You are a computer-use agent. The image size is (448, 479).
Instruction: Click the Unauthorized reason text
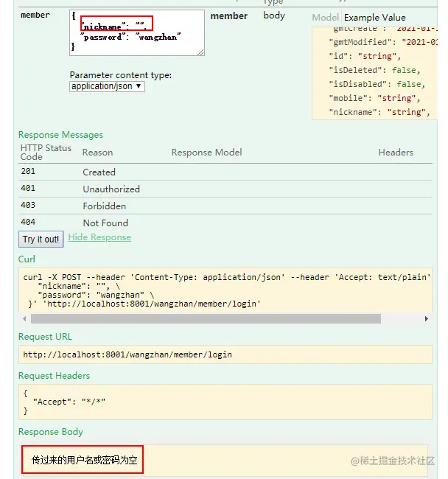click(x=111, y=189)
